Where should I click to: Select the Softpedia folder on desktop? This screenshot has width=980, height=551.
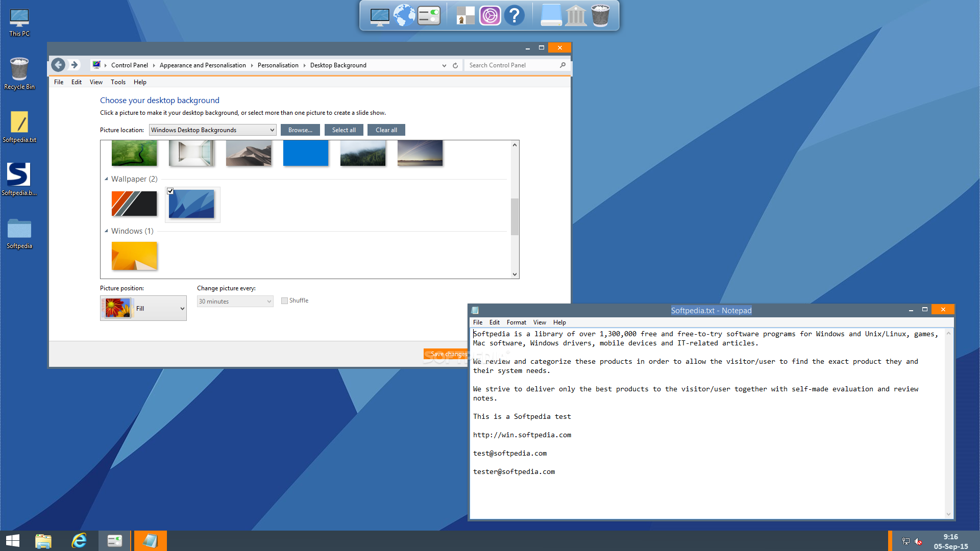19,234
